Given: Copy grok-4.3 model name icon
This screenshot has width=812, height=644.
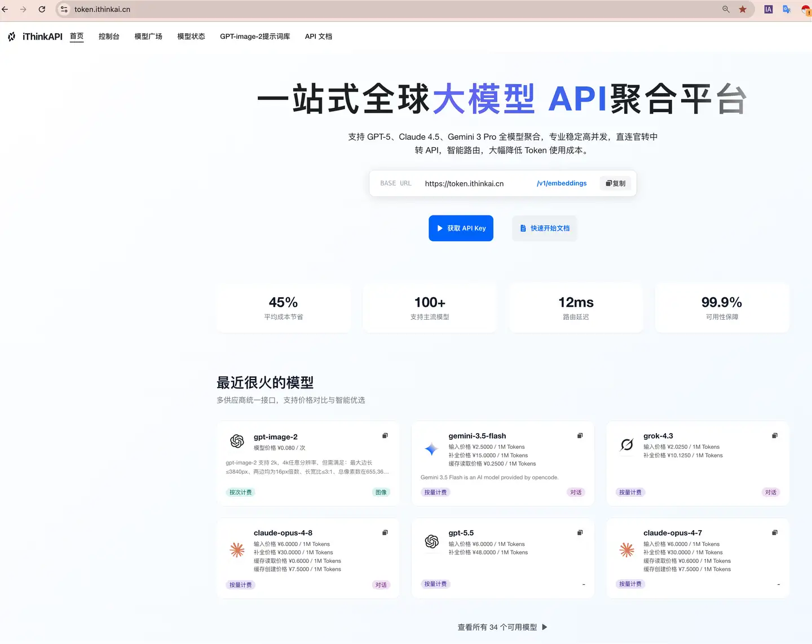Looking at the screenshot, I should [x=775, y=435].
